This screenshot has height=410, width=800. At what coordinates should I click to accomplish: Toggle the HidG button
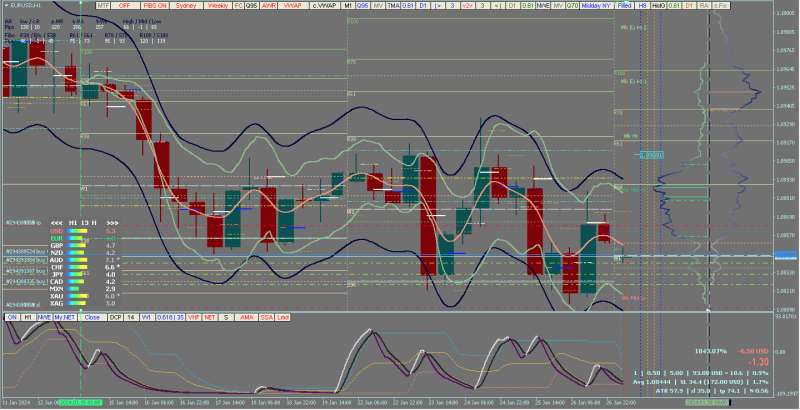tap(659, 6)
